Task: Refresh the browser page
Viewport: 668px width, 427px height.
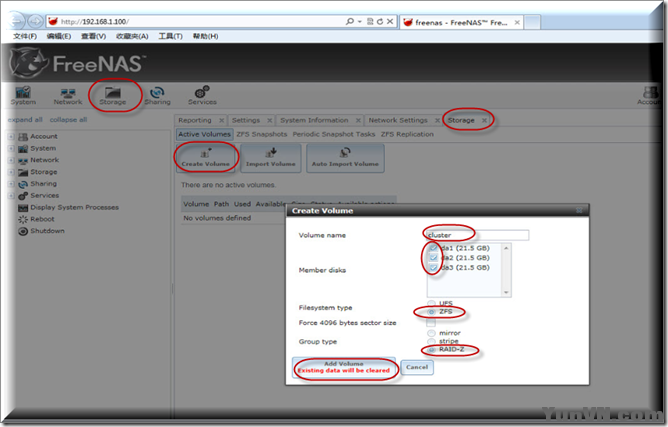Action: point(380,21)
